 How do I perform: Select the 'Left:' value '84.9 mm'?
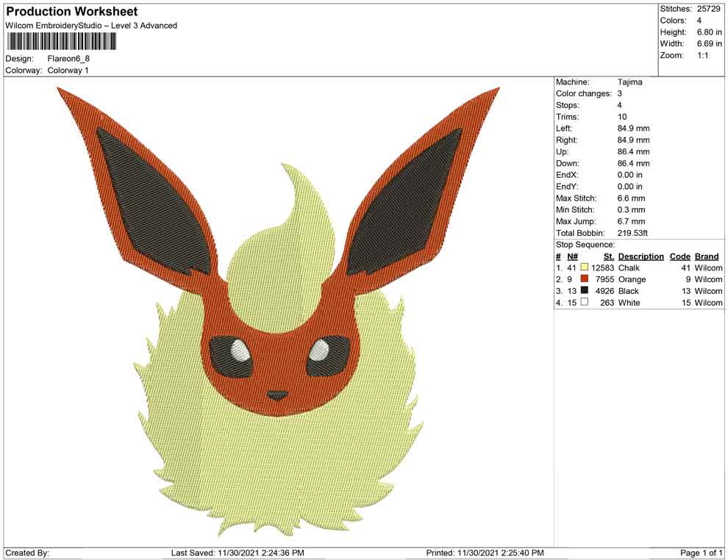click(x=633, y=129)
